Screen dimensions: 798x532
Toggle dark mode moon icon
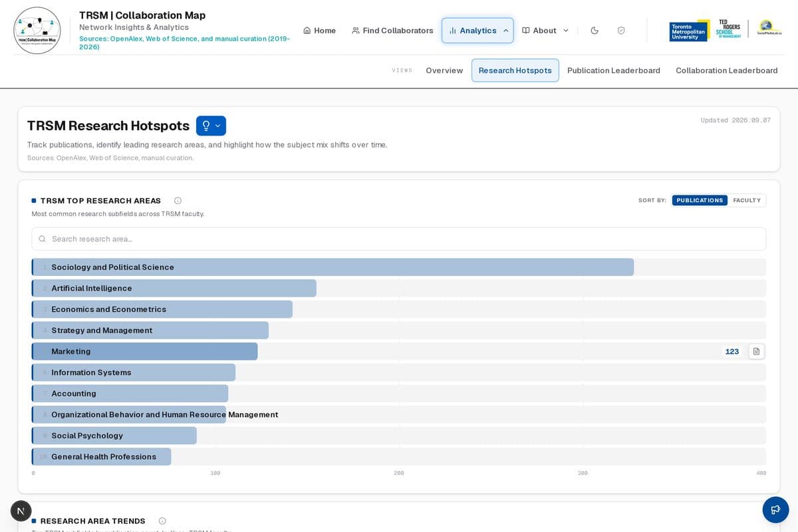pos(595,31)
